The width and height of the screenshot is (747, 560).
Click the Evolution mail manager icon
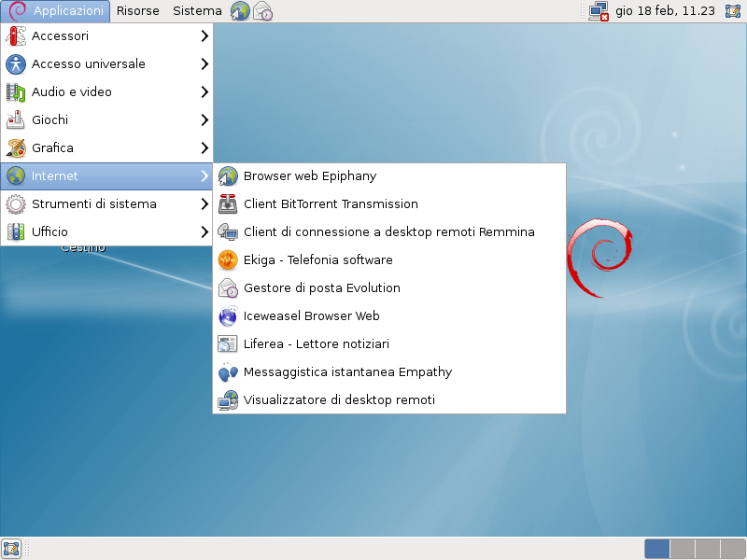coord(228,287)
